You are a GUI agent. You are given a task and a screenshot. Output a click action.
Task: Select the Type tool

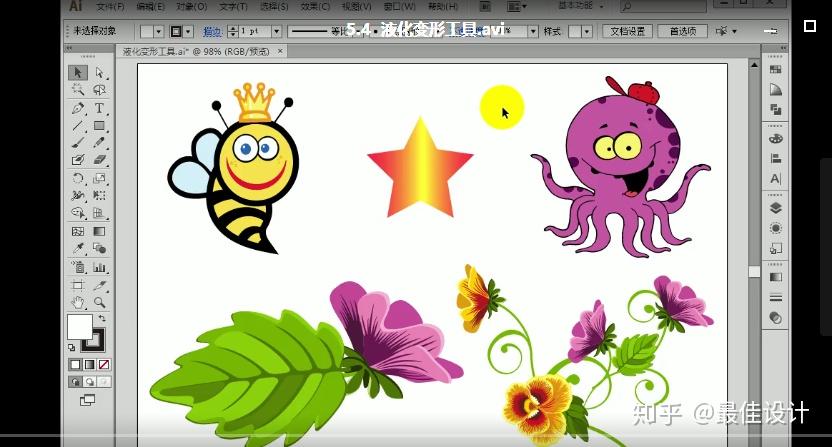point(99,108)
